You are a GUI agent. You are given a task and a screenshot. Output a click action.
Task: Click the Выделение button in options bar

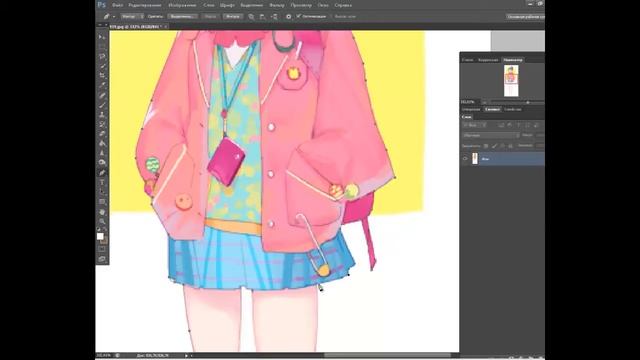pyautogui.click(x=182, y=16)
